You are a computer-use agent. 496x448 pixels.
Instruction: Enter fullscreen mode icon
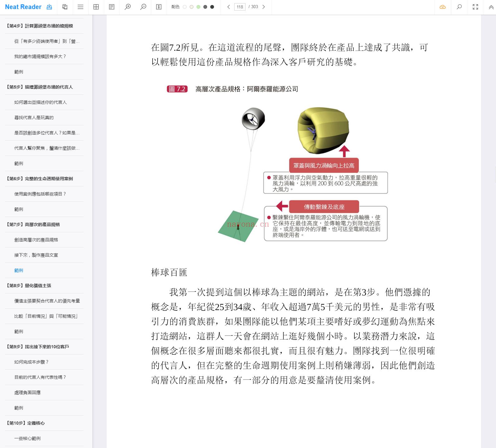click(475, 7)
